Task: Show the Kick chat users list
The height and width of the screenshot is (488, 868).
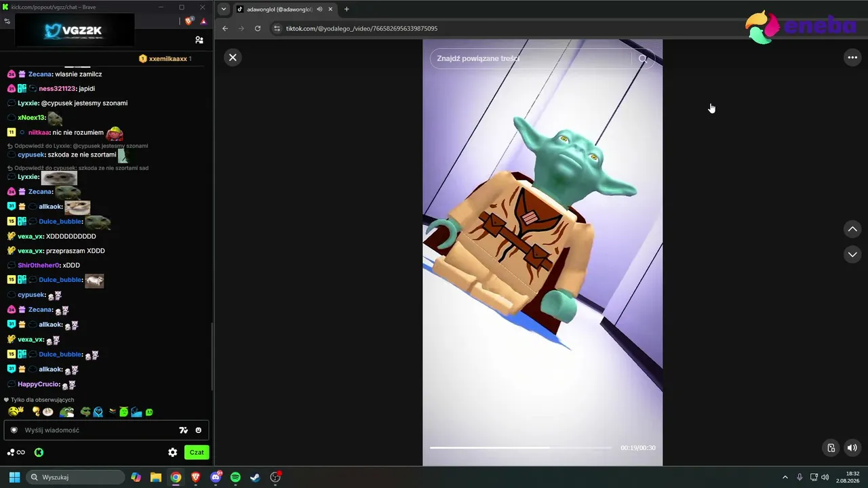Action: pyautogui.click(x=199, y=40)
